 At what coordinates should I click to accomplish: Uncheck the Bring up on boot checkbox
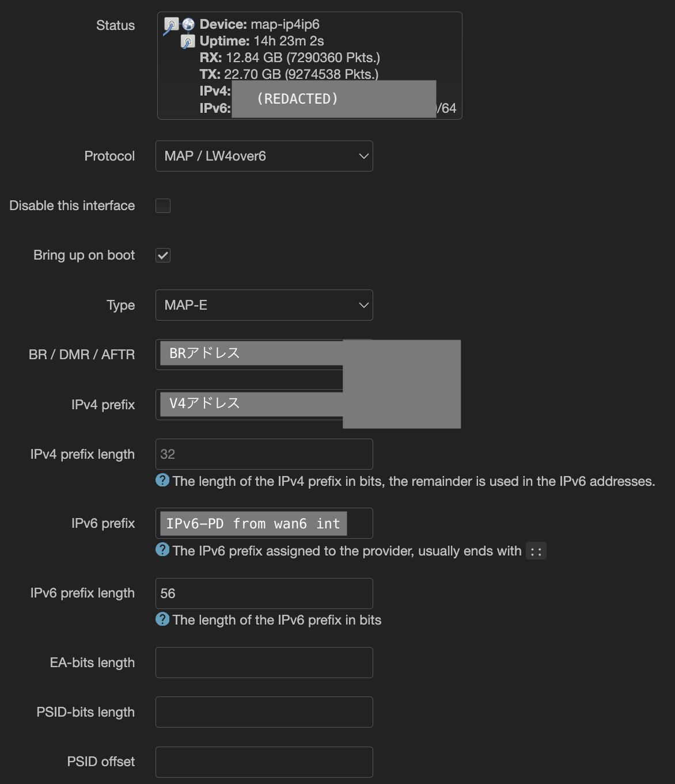(163, 256)
